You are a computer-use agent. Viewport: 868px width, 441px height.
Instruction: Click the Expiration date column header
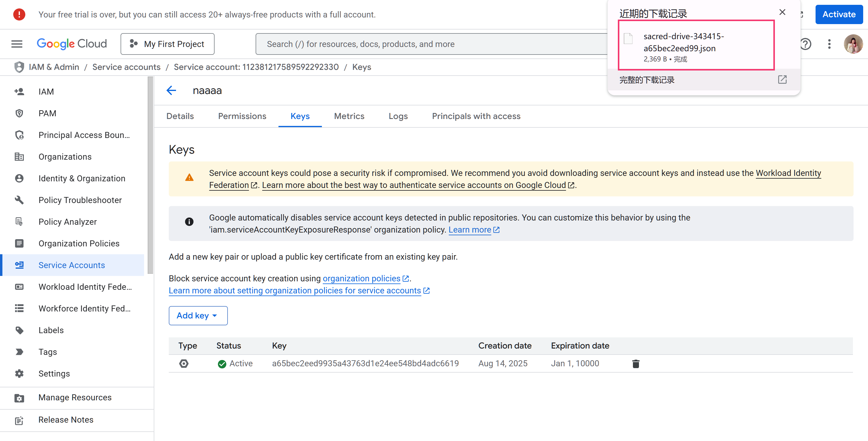(x=580, y=346)
